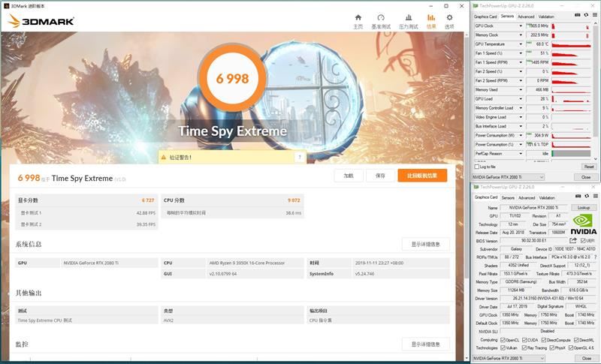The height and width of the screenshot is (364, 601).
Task: Open the Power Consumption (W) dropdown arrow
Action: (521, 136)
